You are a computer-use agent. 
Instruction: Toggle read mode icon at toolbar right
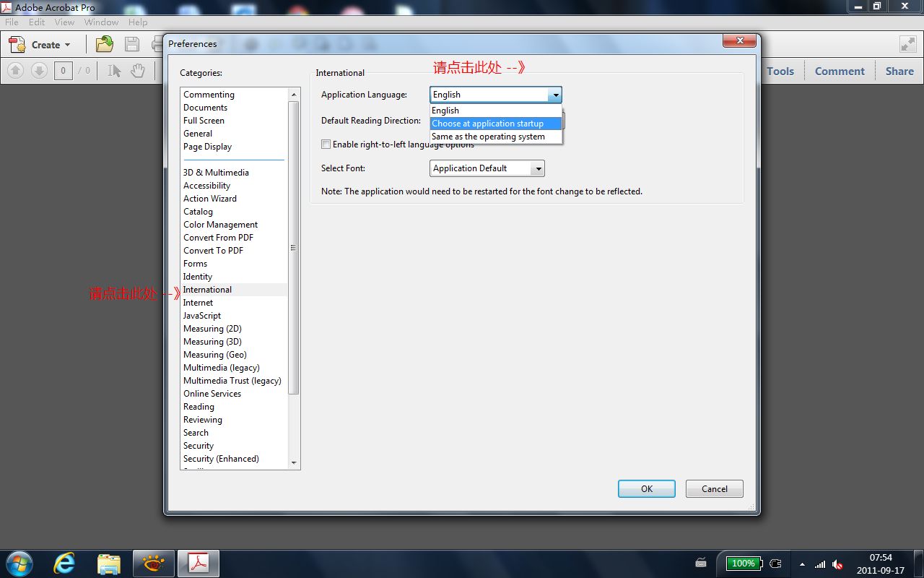point(907,44)
